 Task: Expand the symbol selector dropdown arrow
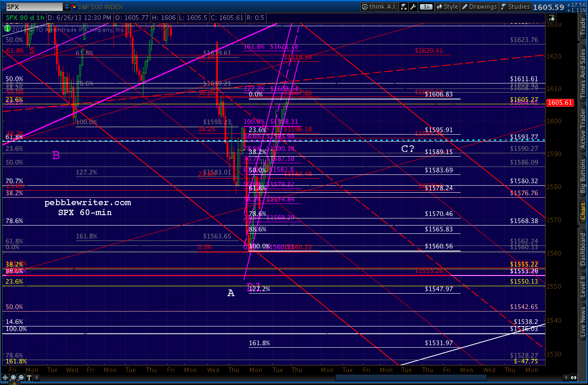67,7
